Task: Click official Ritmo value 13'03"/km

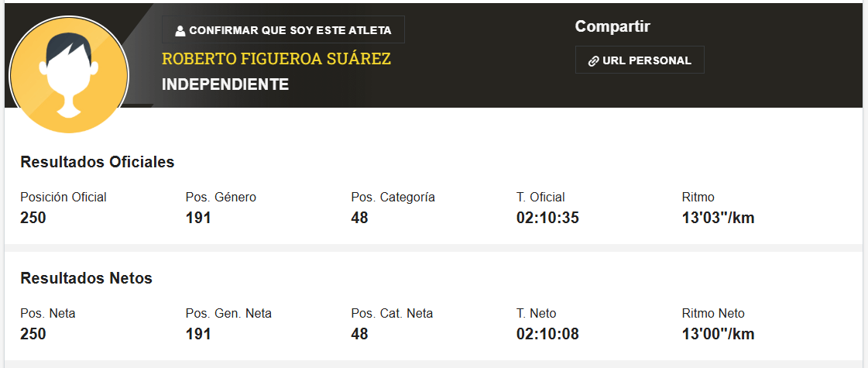Action: click(718, 218)
